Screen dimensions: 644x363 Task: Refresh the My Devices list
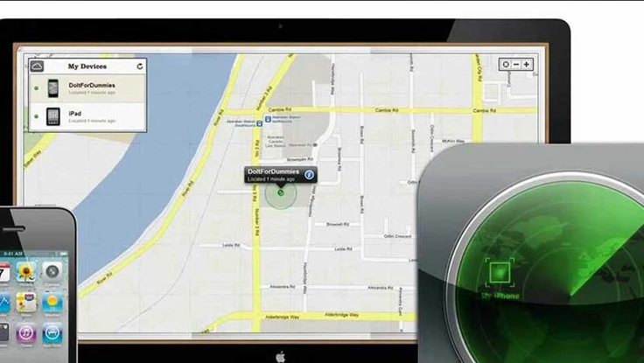coord(139,66)
